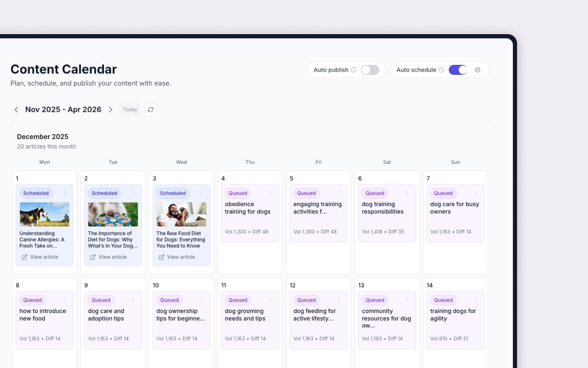Open the three-dot menu on Canine Allergies card
Screen dimensions: 588x368
click(64, 193)
